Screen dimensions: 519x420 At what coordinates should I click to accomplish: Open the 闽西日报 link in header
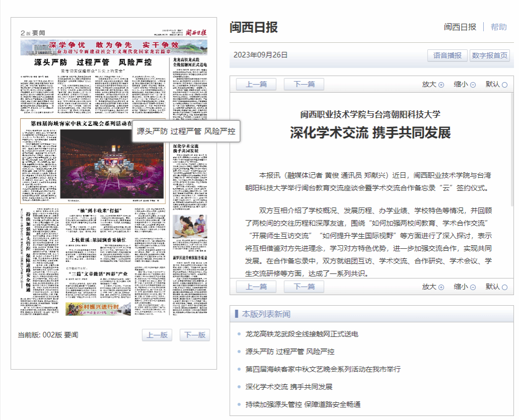point(460,27)
